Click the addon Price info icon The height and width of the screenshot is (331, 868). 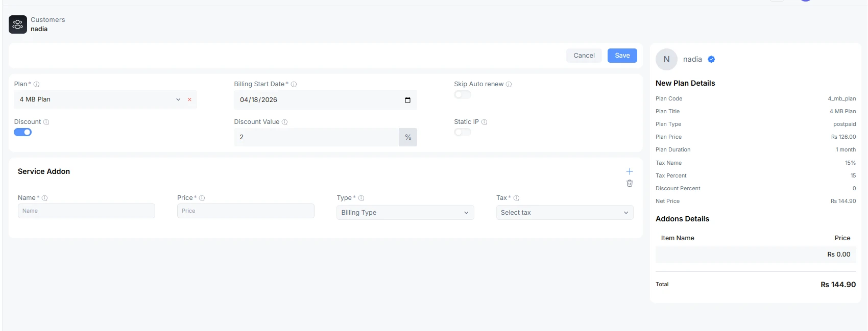tap(202, 198)
